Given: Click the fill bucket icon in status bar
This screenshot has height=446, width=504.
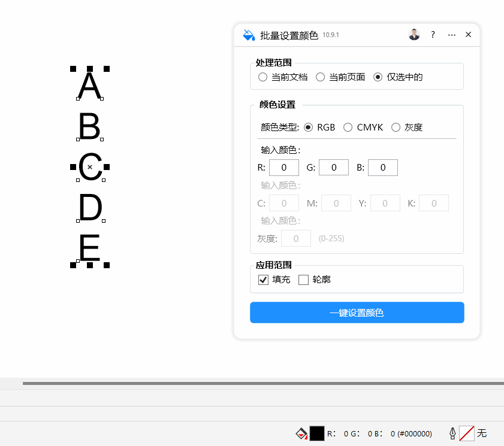Looking at the screenshot, I should point(301,433).
